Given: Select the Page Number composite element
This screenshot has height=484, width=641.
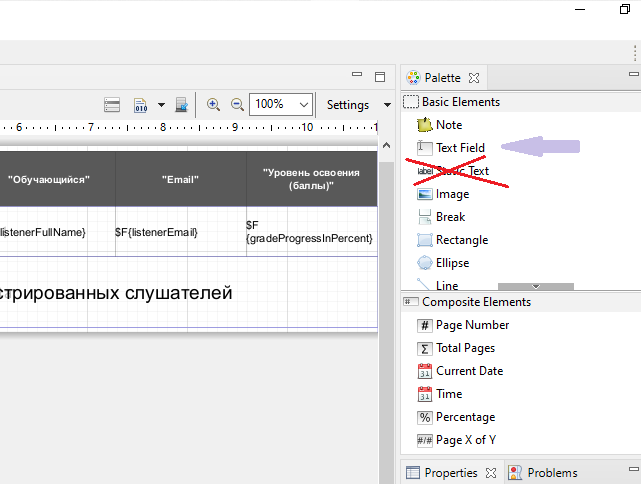Looking at the screenshot, I should [472, 325].
